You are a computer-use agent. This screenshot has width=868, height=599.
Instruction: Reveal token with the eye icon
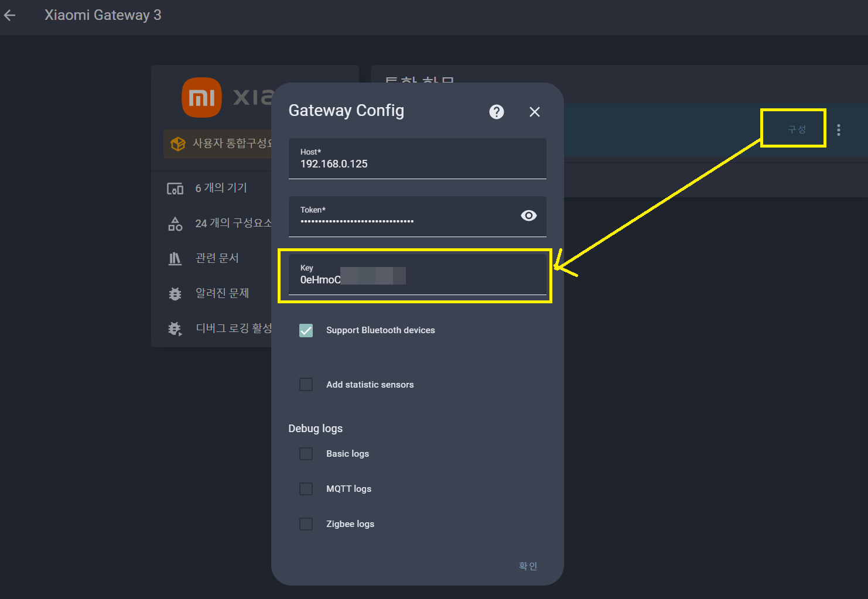click(529, 215)
